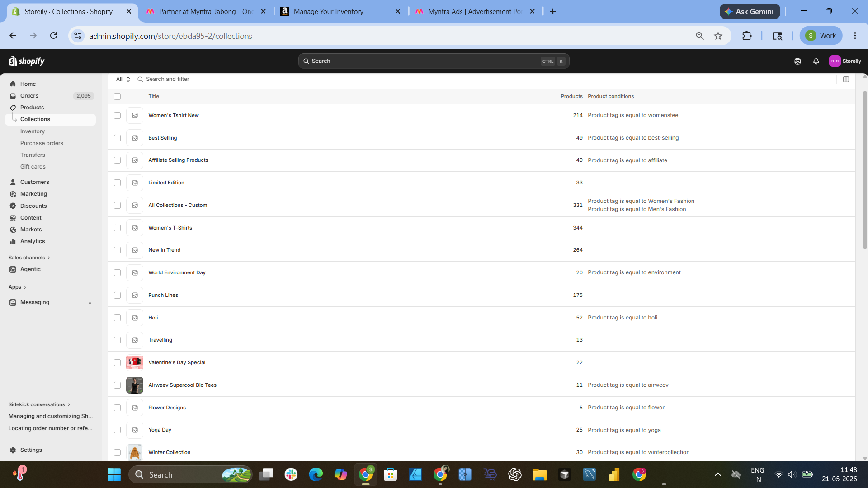Click the Shopify logo in the header

(x=27, y=61)
